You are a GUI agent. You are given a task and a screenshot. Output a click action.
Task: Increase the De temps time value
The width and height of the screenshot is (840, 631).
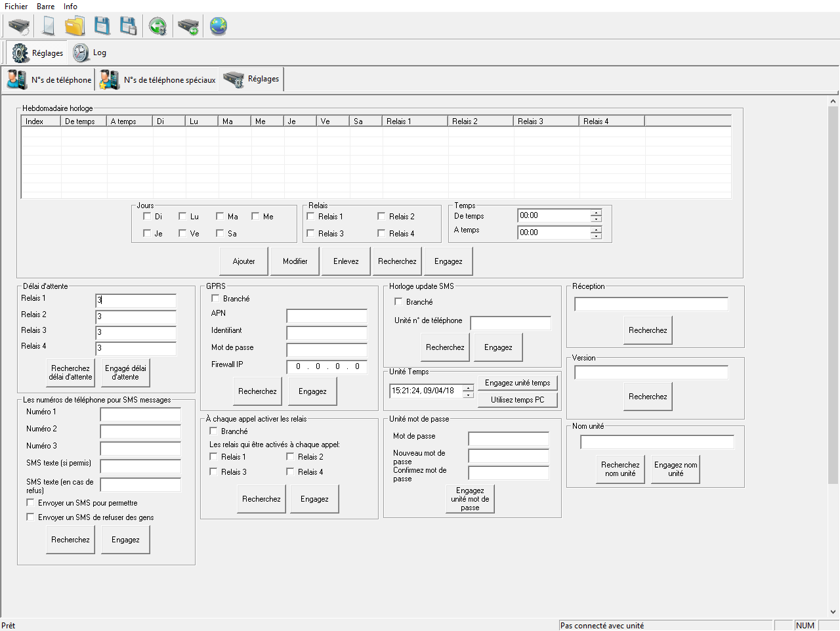tap(596, 212)
